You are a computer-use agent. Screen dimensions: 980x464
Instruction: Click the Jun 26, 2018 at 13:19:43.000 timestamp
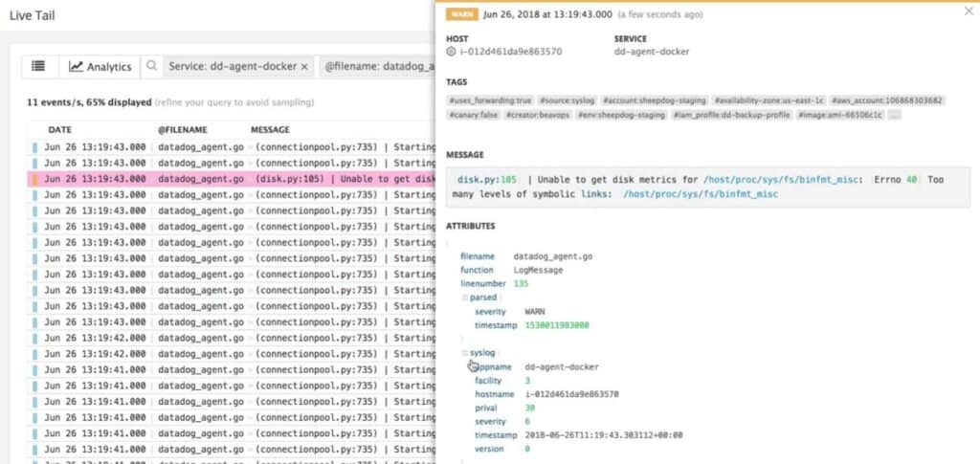coord(546,14)
